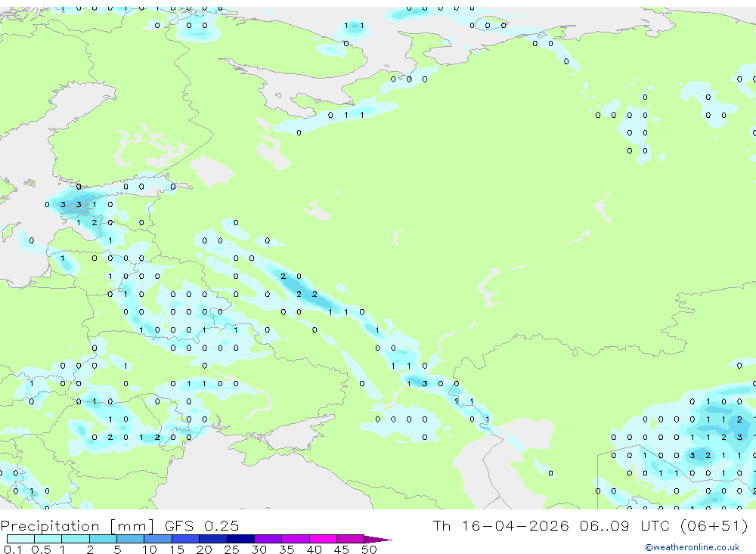Pick the 15–20 mm legend color box

coord(186,539)
